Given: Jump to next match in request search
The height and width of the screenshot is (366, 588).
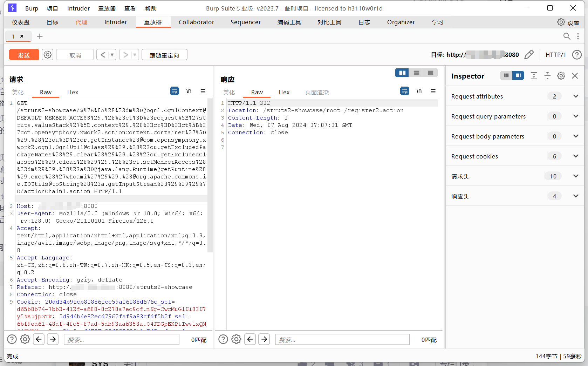Looking at the screenshot, I should (53, 339).
